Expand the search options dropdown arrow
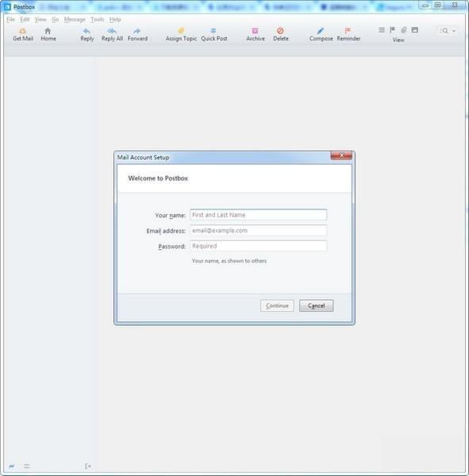Screen dimensions: 469x476 [x=454, y=31]
